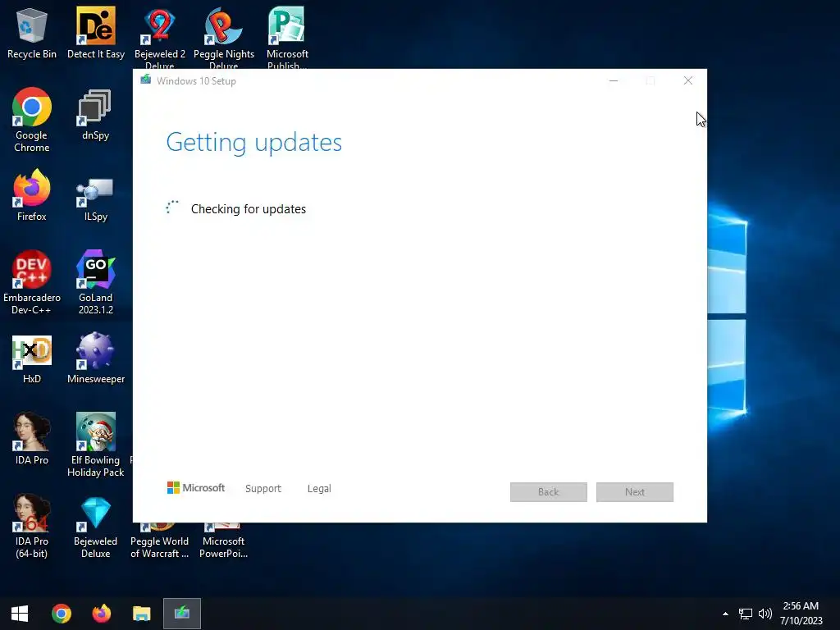The height and width of the screenshot is (630, 840).
Task: Select the GoLand 2023.1.2 shortcut
Action: click(x=95, y=283)
